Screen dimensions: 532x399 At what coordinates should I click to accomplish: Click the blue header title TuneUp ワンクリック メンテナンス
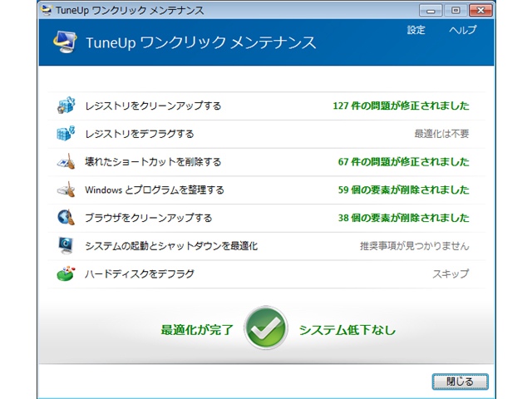201,42
